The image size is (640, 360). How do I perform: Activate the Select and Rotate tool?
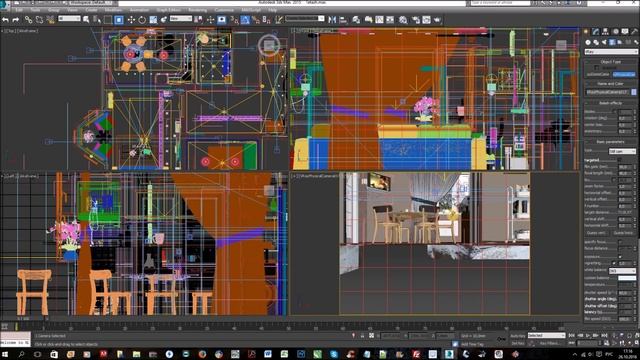(142, 19)
